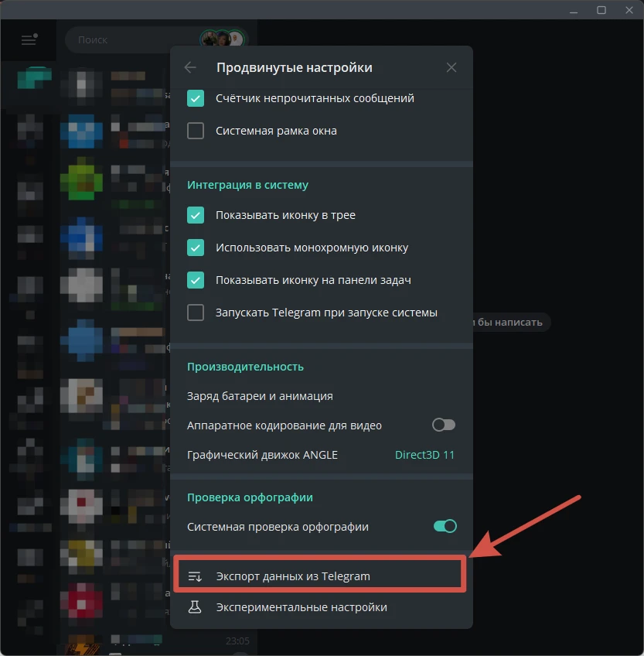Image resolution: width=644 pixels, height=656 pixels.
Task: Open the chat with green pixelated avatar
Action: (x=81, y=180)
